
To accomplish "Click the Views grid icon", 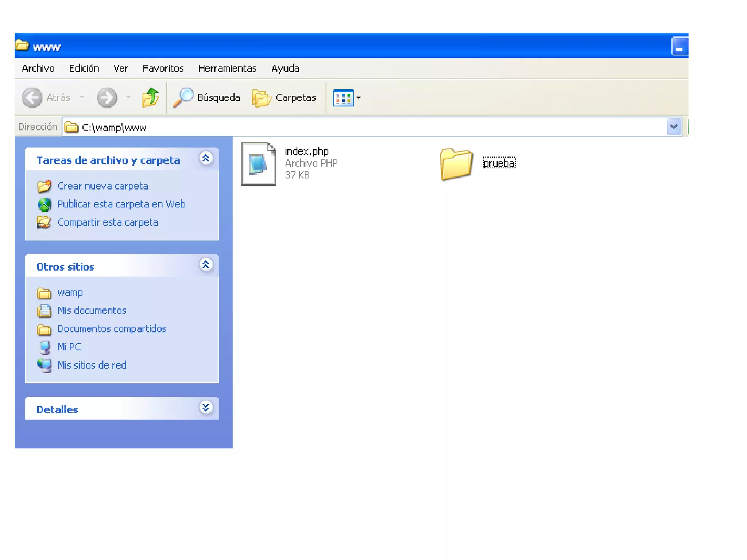I will [343, 97].
